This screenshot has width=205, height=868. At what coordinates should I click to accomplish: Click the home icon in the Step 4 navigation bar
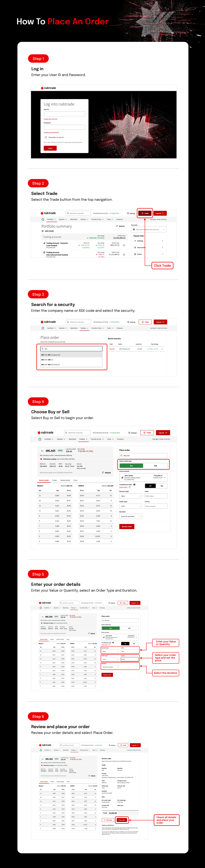40,439
